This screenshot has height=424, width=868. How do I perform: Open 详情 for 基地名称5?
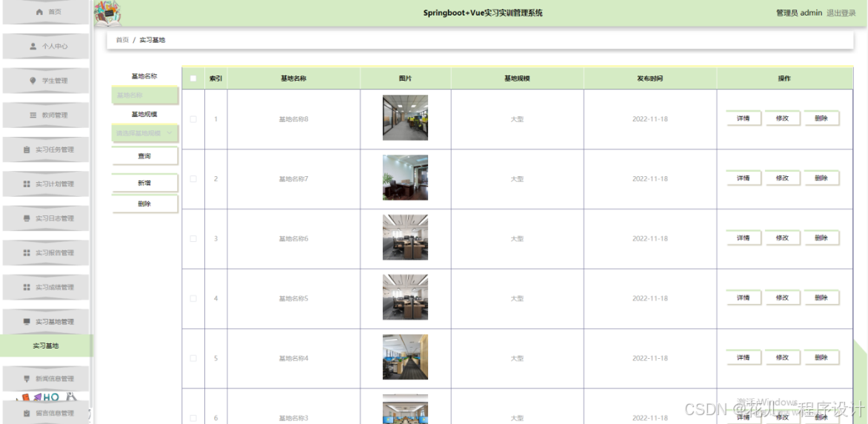[x=744, y=297]
